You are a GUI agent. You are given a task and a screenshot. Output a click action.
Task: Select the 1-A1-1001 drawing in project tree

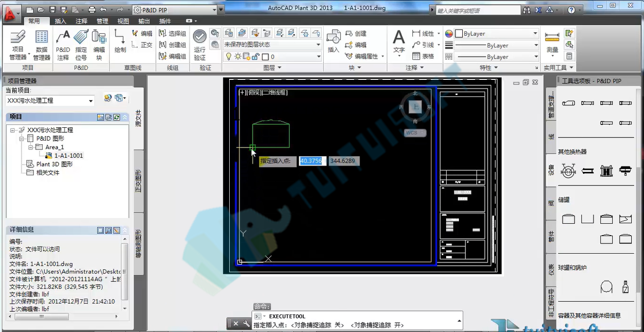pyautogui.click(x=69, y=155)
